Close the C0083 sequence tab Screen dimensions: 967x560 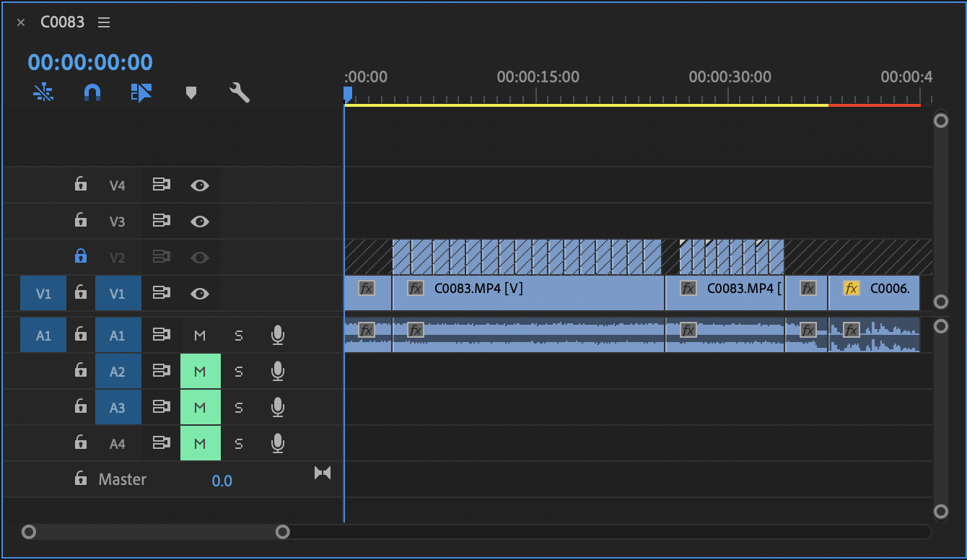pos(21,22)
